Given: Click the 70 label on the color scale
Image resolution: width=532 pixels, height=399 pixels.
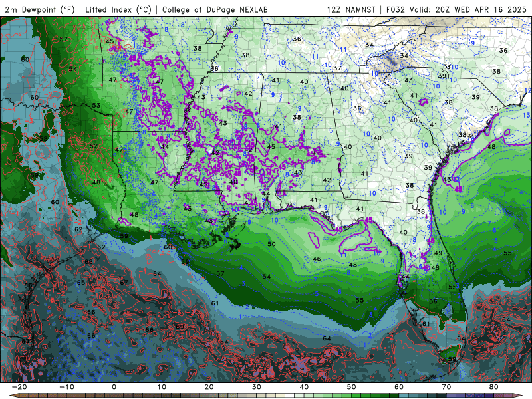Looking at the screenshot, I should point(446,387).
